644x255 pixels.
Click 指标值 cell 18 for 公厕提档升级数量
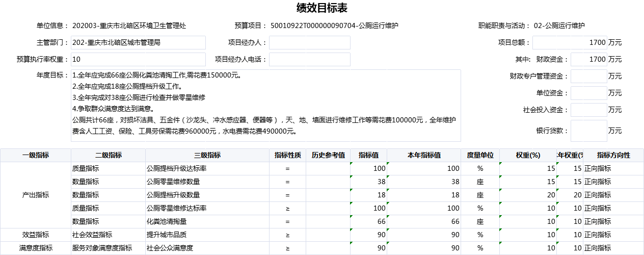pyautogui.click(x=368, y=195)
